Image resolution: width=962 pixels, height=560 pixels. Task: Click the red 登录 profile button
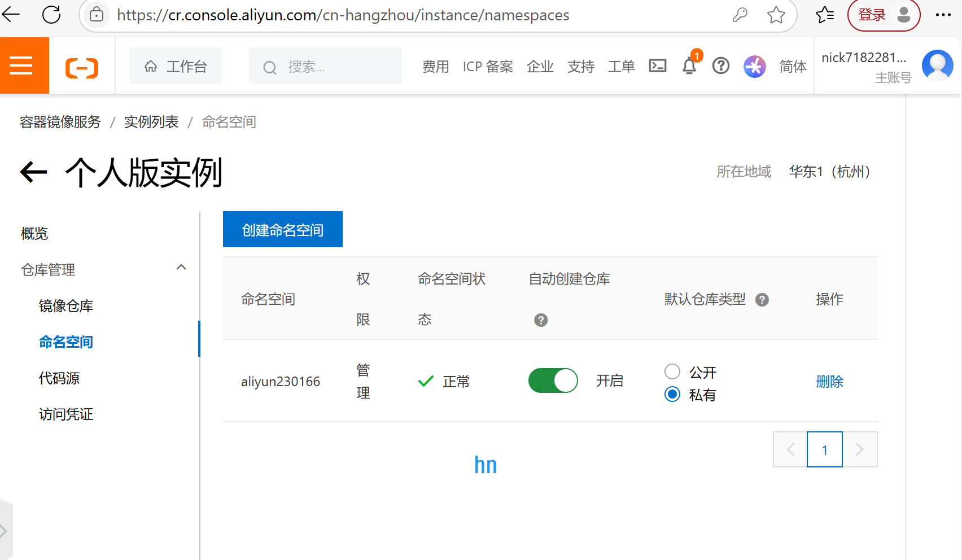tap(884, 15)
